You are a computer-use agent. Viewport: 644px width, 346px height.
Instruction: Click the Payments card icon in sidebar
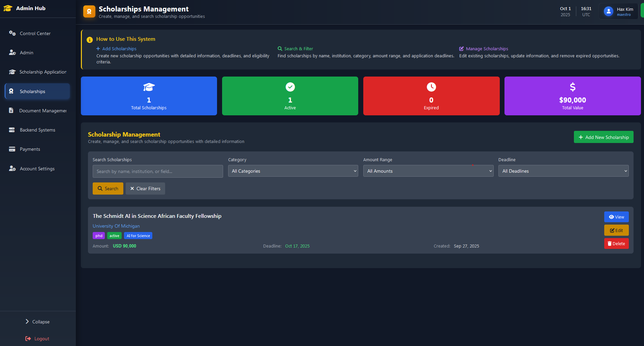coord(12,149)
